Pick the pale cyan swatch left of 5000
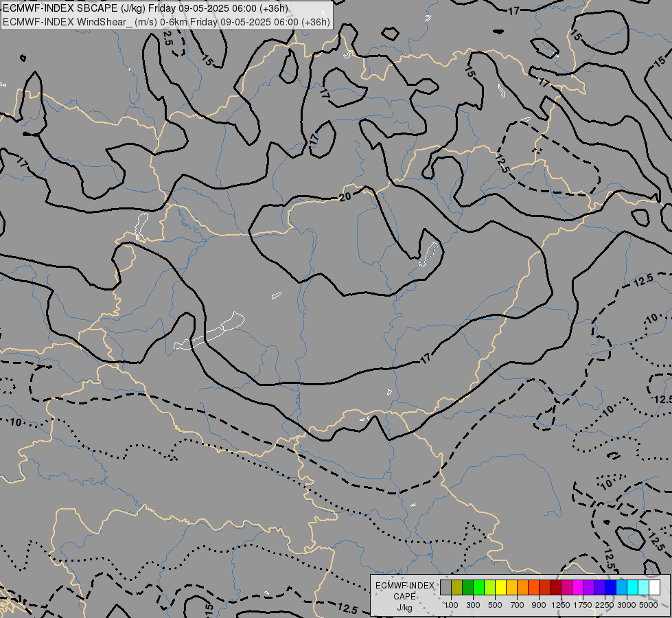This screenshot has width=672, height=618. [644, 588]
